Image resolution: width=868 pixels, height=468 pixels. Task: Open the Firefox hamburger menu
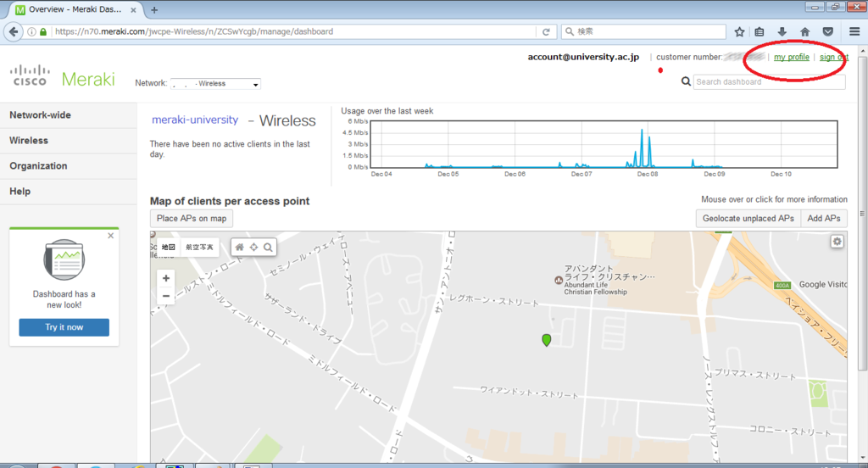(x=854, y=31)
